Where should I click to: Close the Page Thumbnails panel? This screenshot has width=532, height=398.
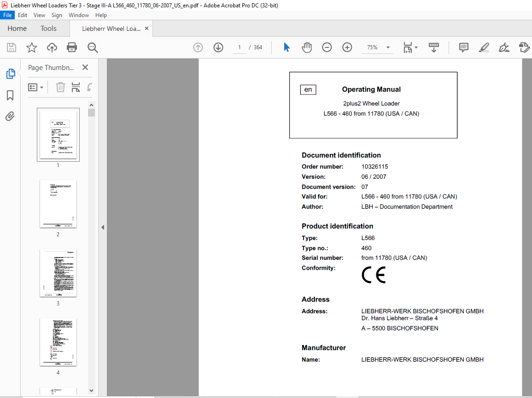tap(85, 67)
